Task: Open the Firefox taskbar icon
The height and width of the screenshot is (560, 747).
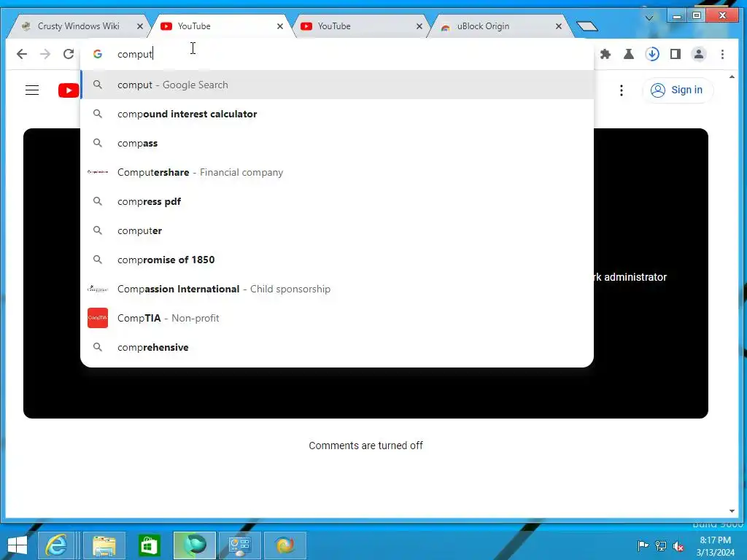Action: tap(285, 545)
